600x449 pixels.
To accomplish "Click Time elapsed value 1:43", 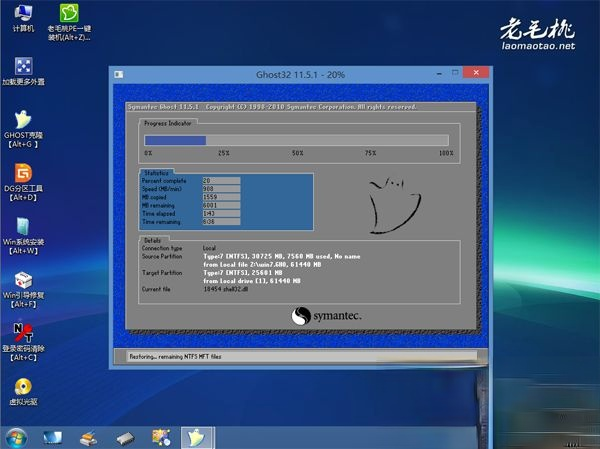I will coord(221,214).
